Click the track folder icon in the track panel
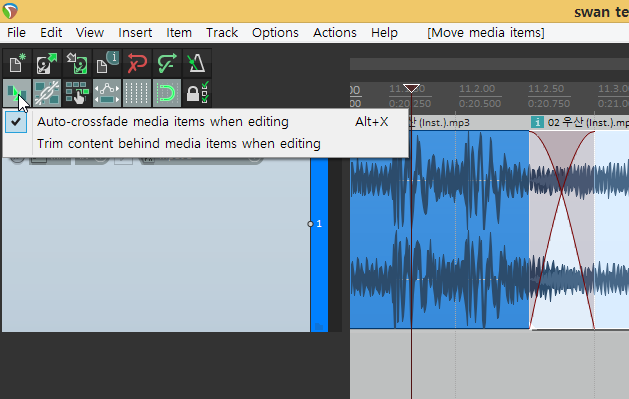 click(x=319, y=326)
